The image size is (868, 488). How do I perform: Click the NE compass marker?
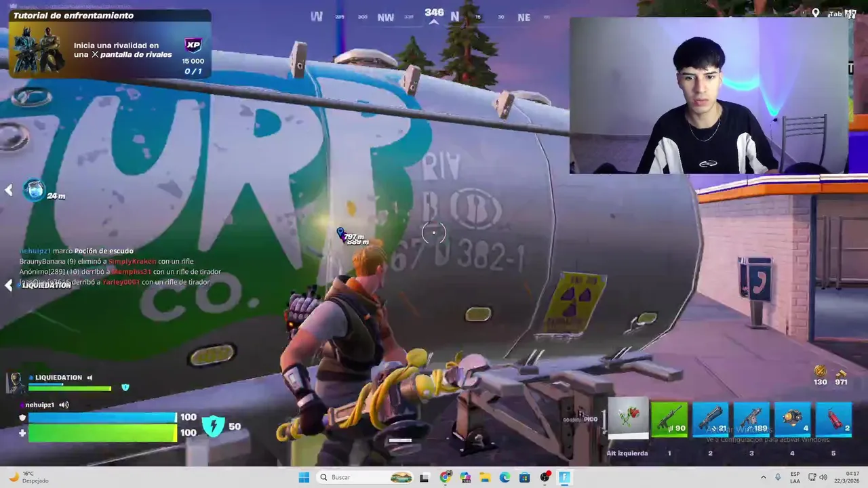click(x=524, y=18)
